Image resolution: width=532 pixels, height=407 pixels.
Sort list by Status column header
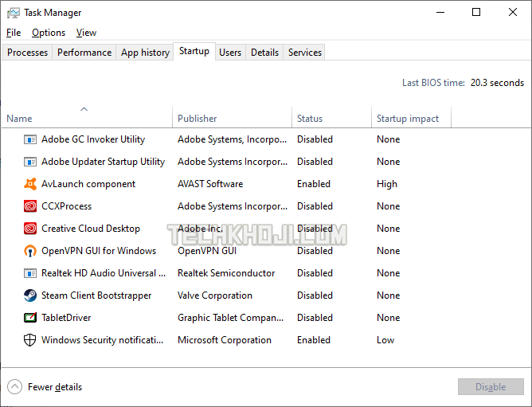(310, 119)
